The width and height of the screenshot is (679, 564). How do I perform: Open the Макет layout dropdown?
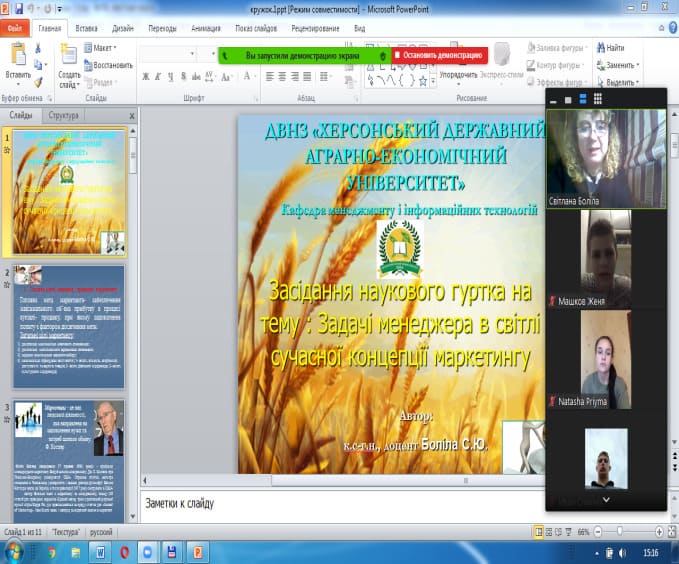point(100,48)
